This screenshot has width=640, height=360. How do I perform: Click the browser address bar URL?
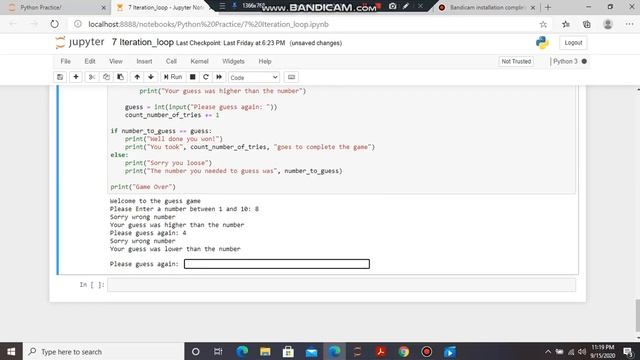[x=208, y=24]
